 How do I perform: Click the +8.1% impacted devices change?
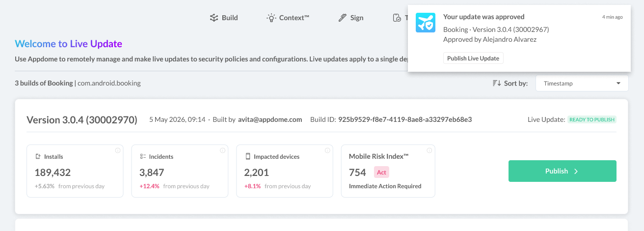252,186
